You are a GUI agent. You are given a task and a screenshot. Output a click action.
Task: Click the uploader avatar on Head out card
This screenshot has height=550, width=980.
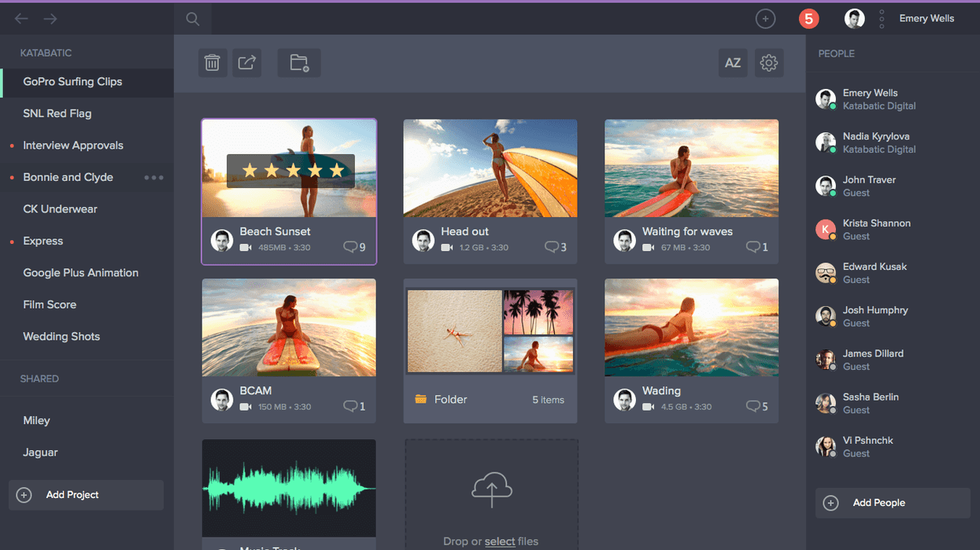(423, 240)
